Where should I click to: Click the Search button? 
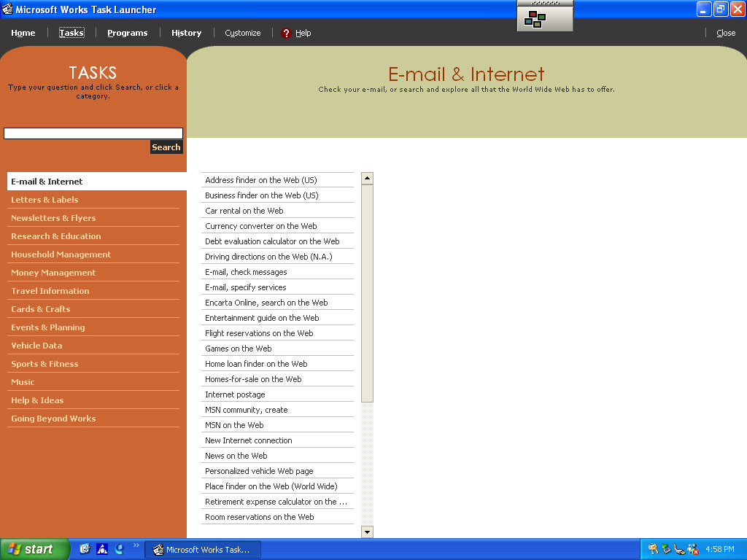click(166, 147)
